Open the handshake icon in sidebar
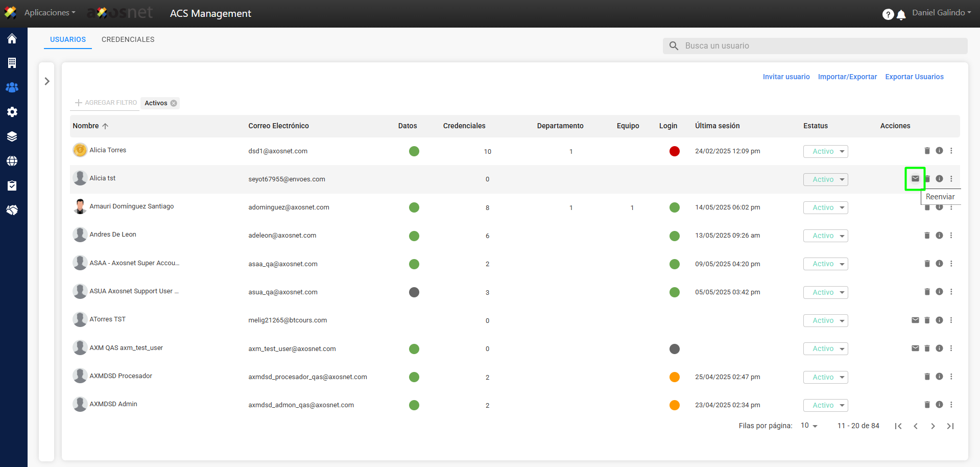980x467 pixels. [x=12, y=210]
